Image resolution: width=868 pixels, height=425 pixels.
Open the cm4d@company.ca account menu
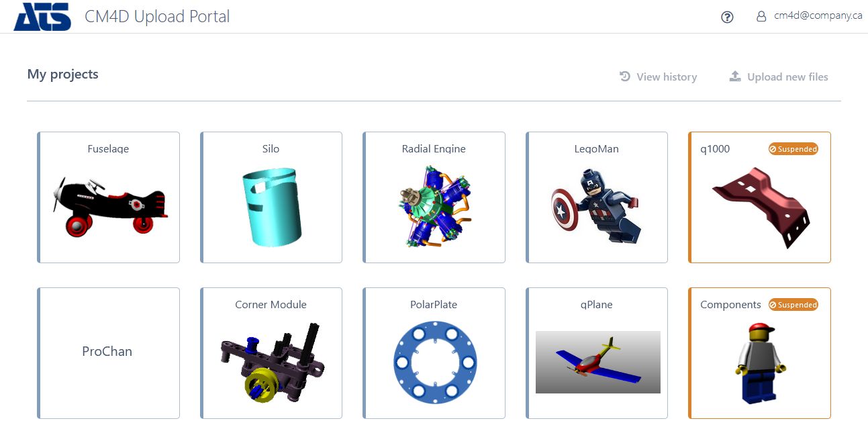(818, 15)
